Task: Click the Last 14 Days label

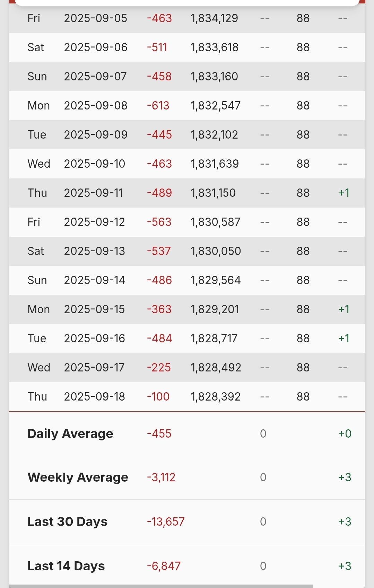Action: tap(66, 566)
